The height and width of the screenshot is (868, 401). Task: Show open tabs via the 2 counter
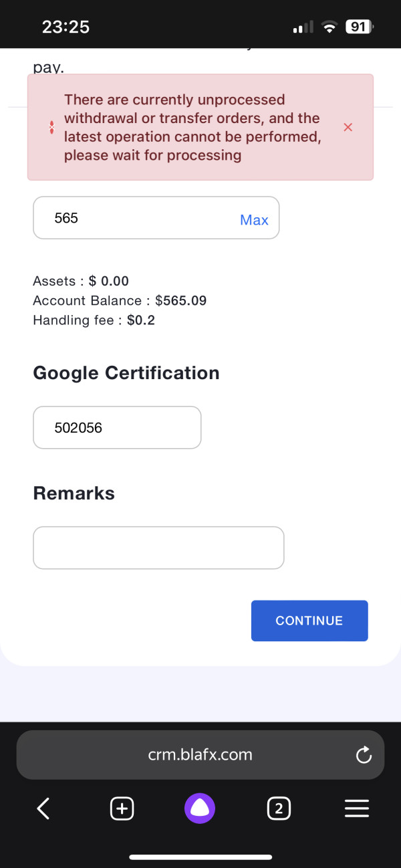click(279, 809)
